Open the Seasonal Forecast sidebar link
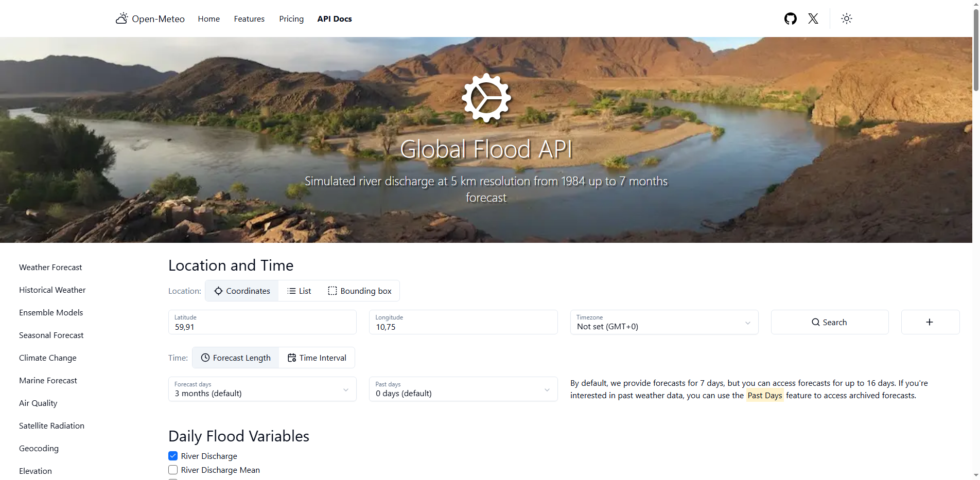 click(51, 335)
